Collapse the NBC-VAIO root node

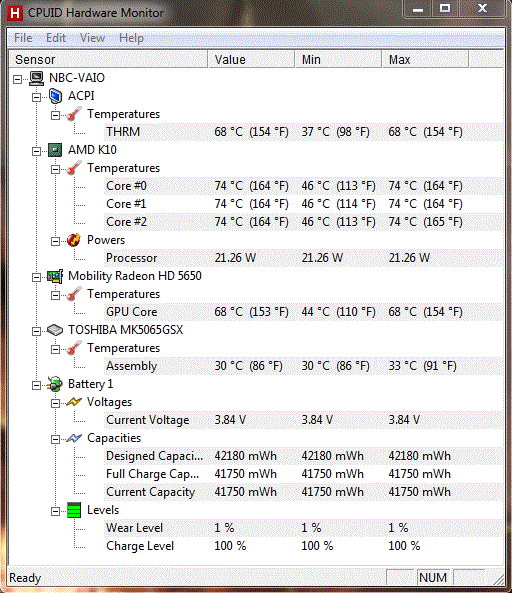[x=17, y=79]
